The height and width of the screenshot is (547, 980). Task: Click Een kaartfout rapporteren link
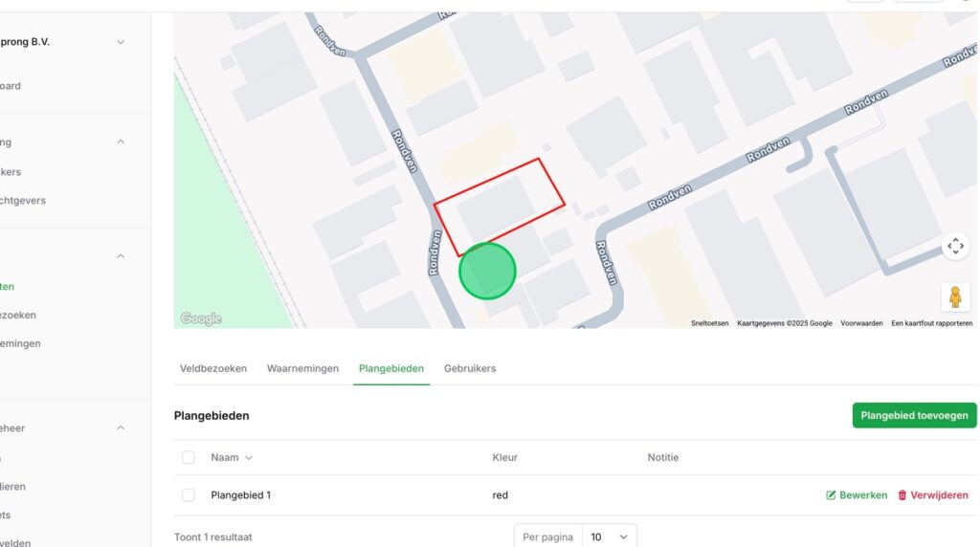coord(931,323)
